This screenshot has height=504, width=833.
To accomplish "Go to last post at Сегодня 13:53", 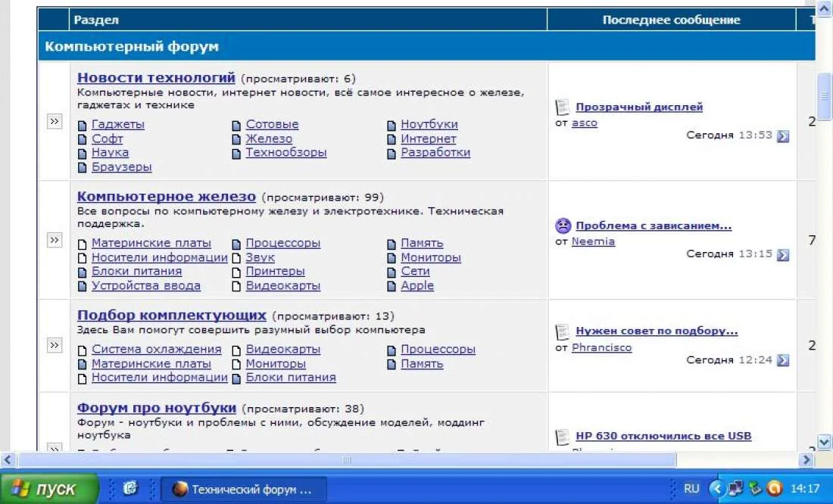I will click(x=783, y=136).
